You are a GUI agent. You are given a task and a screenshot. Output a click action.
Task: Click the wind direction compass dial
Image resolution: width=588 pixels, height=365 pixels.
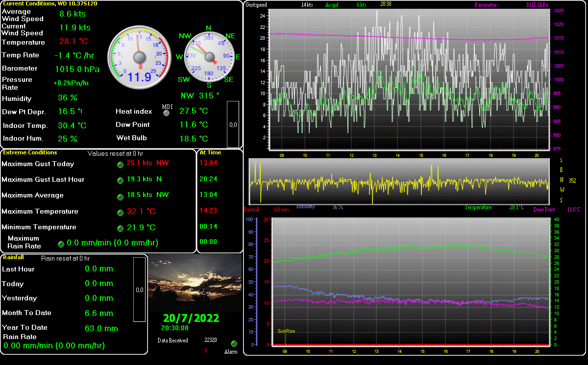pos(208,57)
